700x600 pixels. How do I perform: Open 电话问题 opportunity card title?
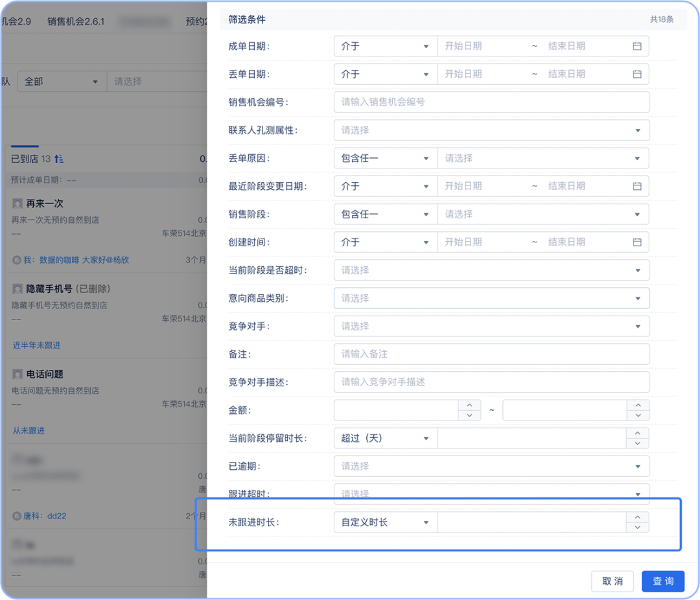[45, 374]
